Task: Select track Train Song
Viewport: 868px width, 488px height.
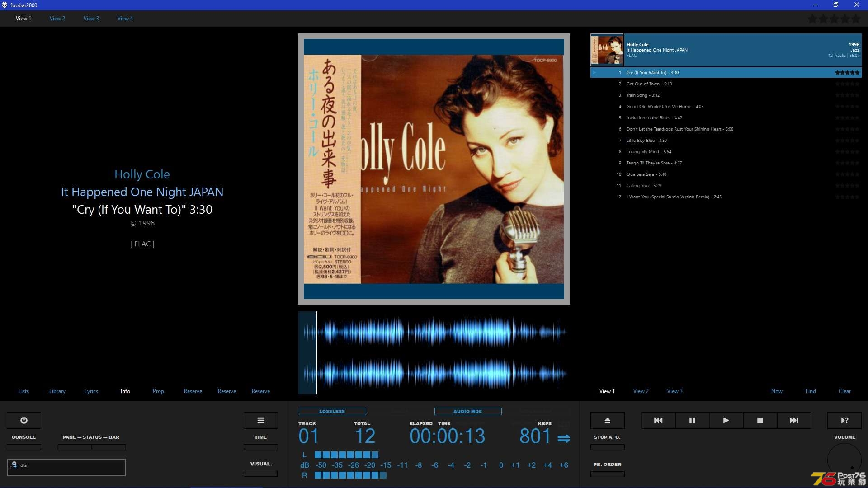Action: pos(726,95)
